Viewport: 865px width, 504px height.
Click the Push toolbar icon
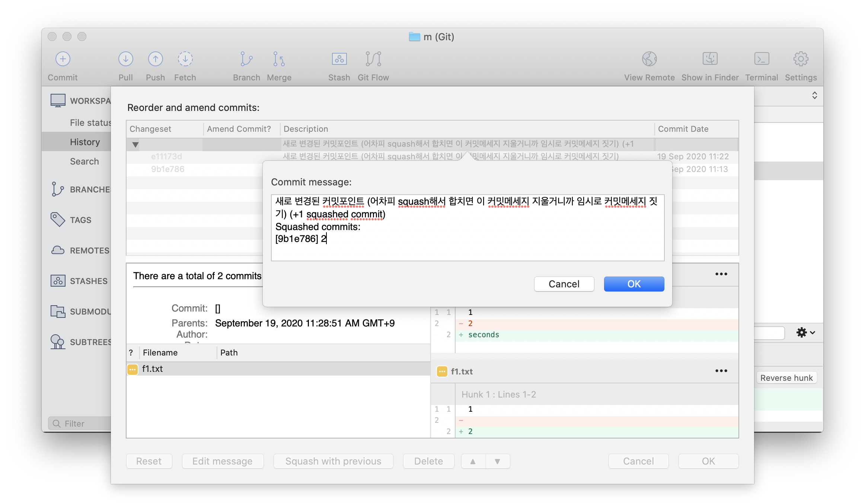tap(155, 59)
